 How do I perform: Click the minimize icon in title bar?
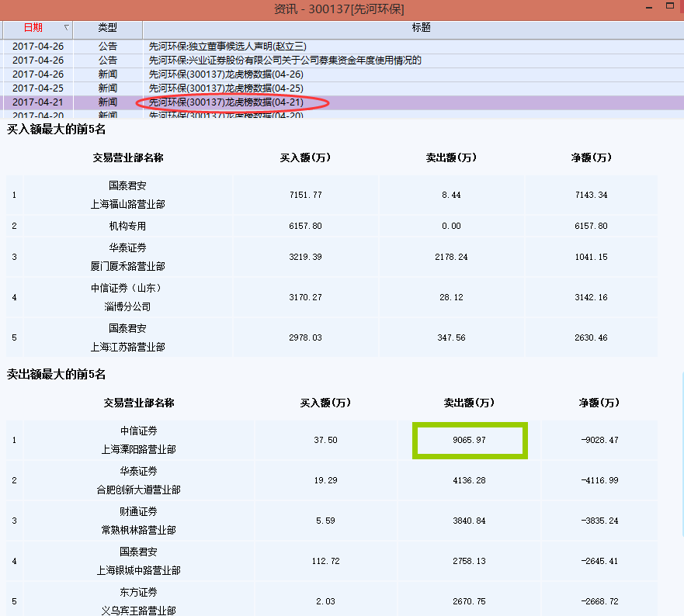651,7
